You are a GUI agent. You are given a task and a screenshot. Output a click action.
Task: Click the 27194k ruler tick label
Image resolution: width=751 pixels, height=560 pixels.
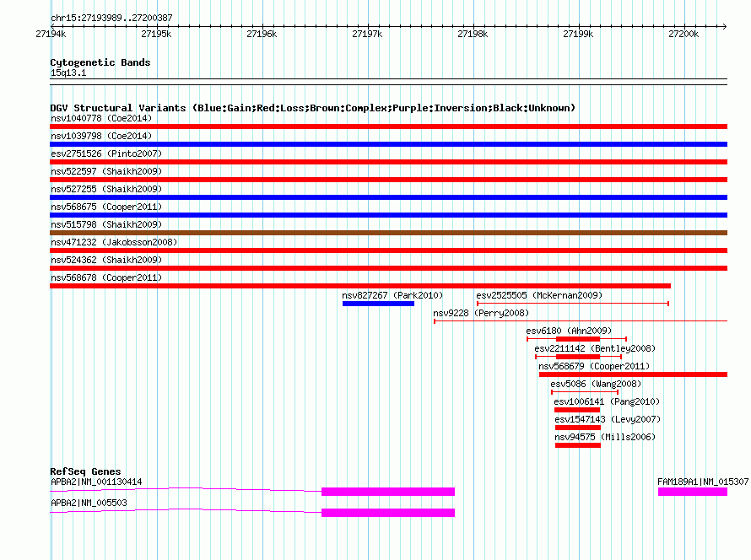coord(51,34)
